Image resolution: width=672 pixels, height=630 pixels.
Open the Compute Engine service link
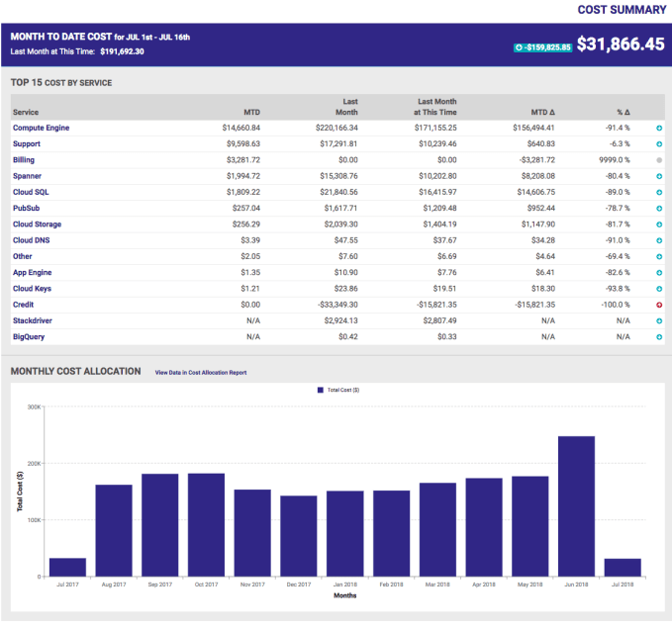41,128
